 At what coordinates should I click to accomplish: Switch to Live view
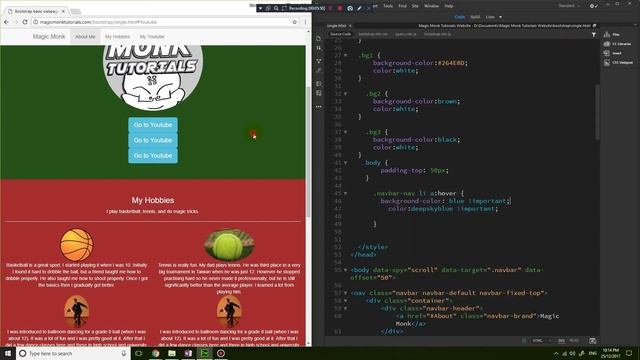[490, 17]
